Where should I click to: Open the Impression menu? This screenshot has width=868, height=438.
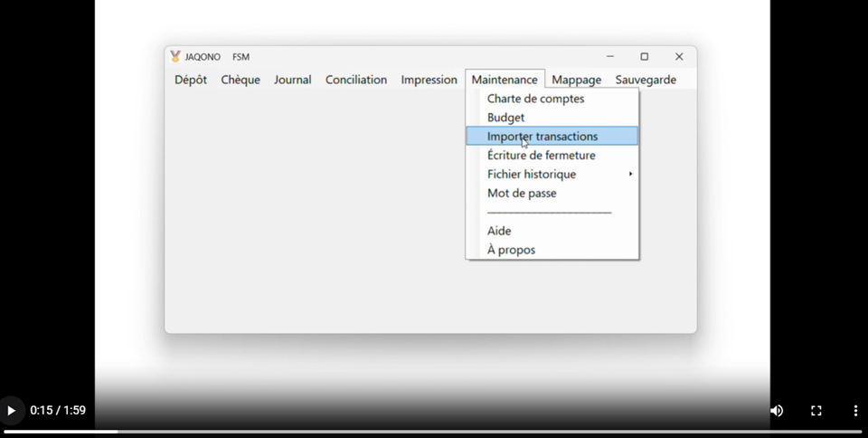(429, 80)
